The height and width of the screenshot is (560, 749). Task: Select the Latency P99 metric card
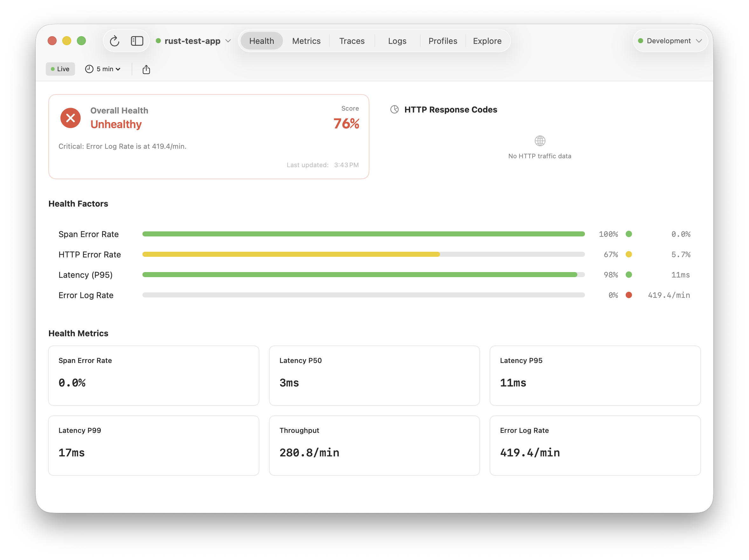154,445
